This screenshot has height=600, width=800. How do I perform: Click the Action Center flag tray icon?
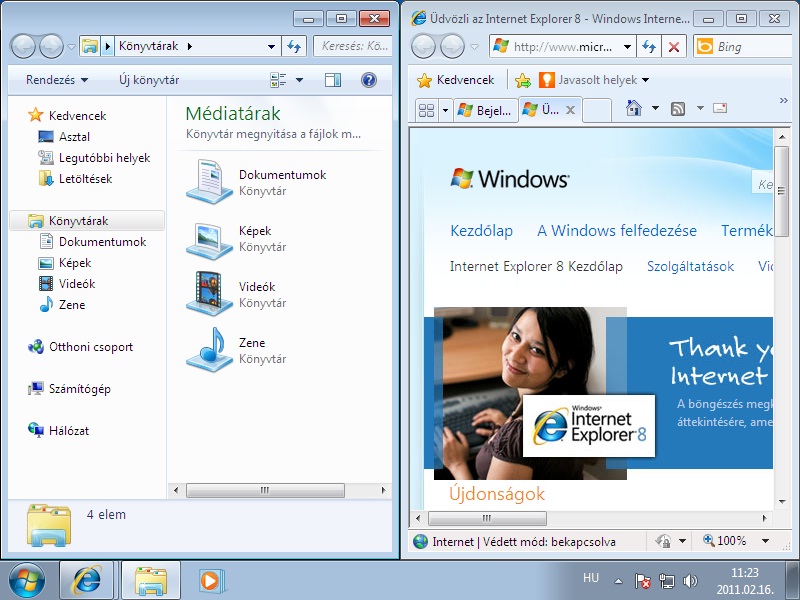click(x=642, y=581)
